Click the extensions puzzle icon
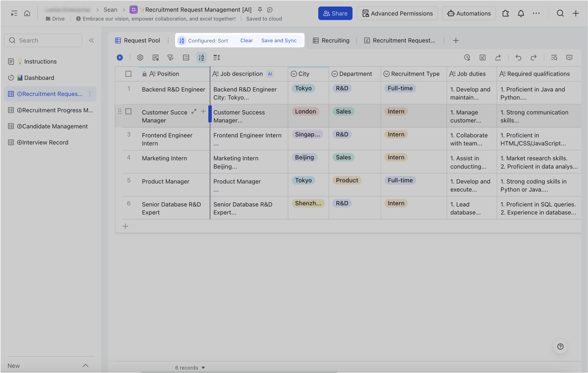This screenshot has width=588, height=373. tap(505, 13)
